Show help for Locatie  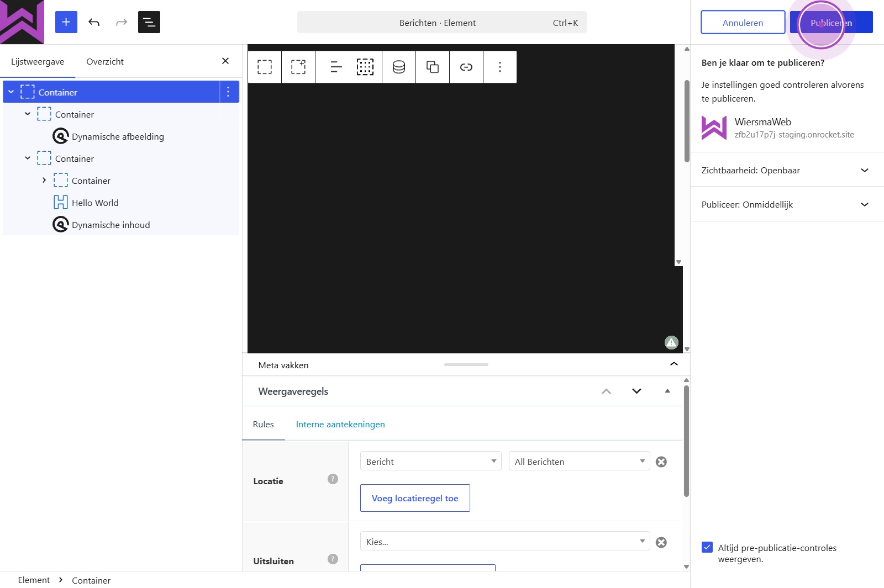click(333, 479)
